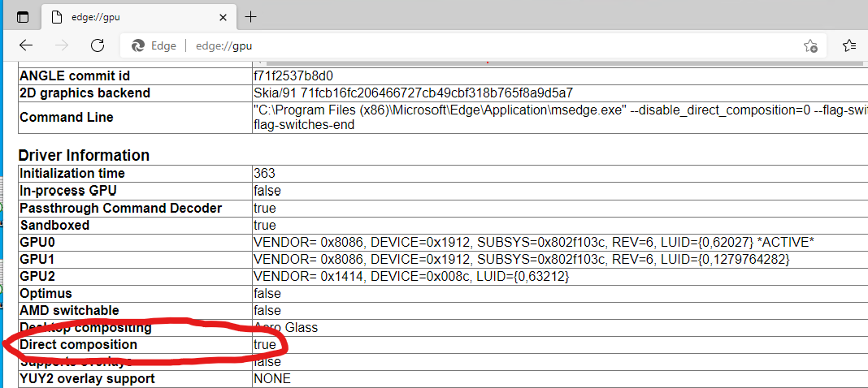Select the edge://gpu tab
The width and height of the screenshot is (868, 388).
coord(137,17)
